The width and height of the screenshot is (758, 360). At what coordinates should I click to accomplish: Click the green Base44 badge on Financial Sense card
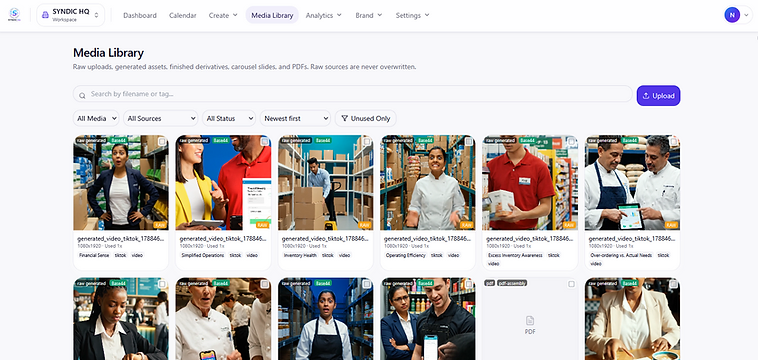point(118,140)
